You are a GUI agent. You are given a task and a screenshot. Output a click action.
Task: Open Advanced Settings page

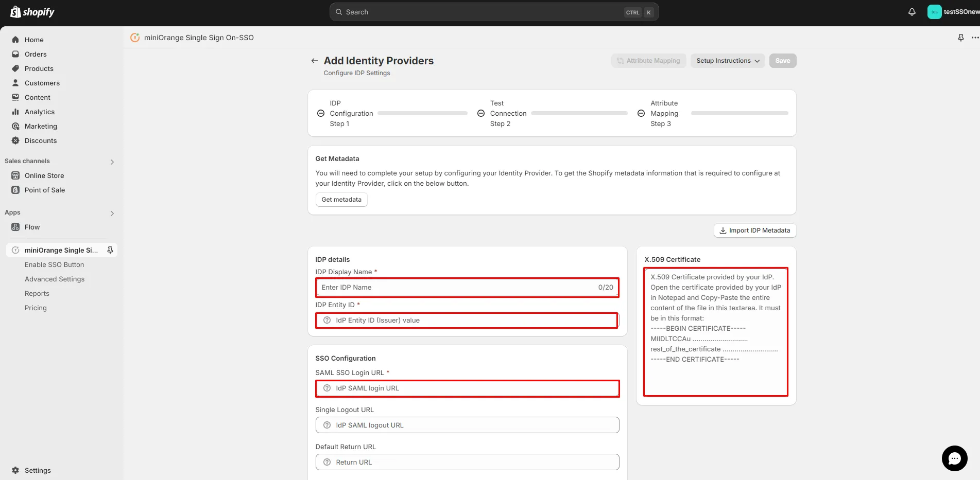coord(55,279)
